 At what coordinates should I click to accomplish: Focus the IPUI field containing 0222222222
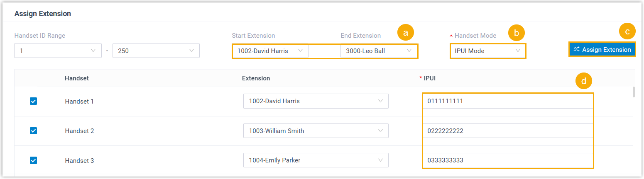tap(507, 131)
